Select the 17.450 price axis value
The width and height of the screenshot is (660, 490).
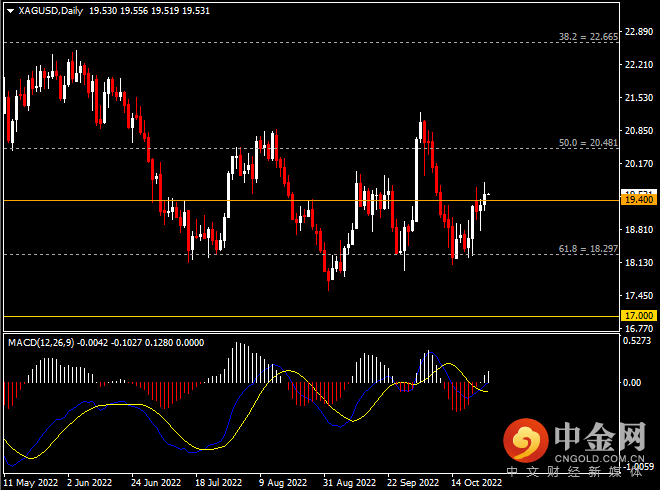click(639, 296)
